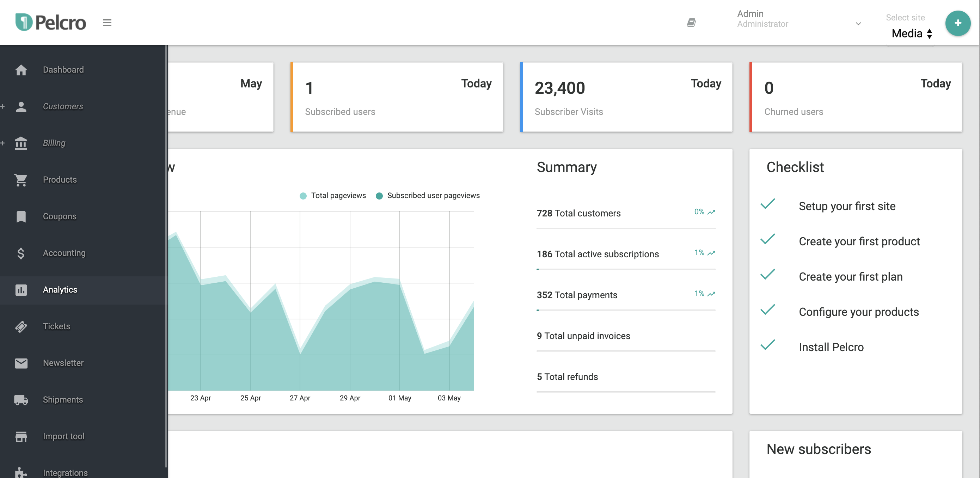980x478 pixels.
Task: Click Total active subscriptions progress bar
Action: click(625, 269)
